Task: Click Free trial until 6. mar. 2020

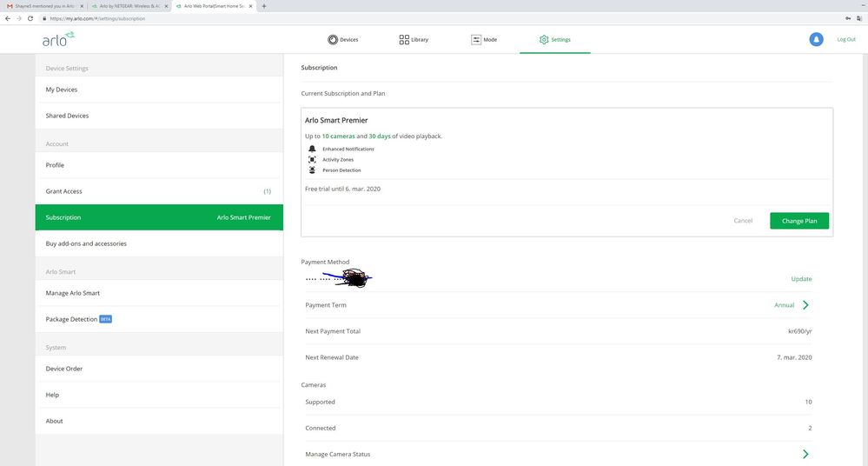Action: (342, 189)
